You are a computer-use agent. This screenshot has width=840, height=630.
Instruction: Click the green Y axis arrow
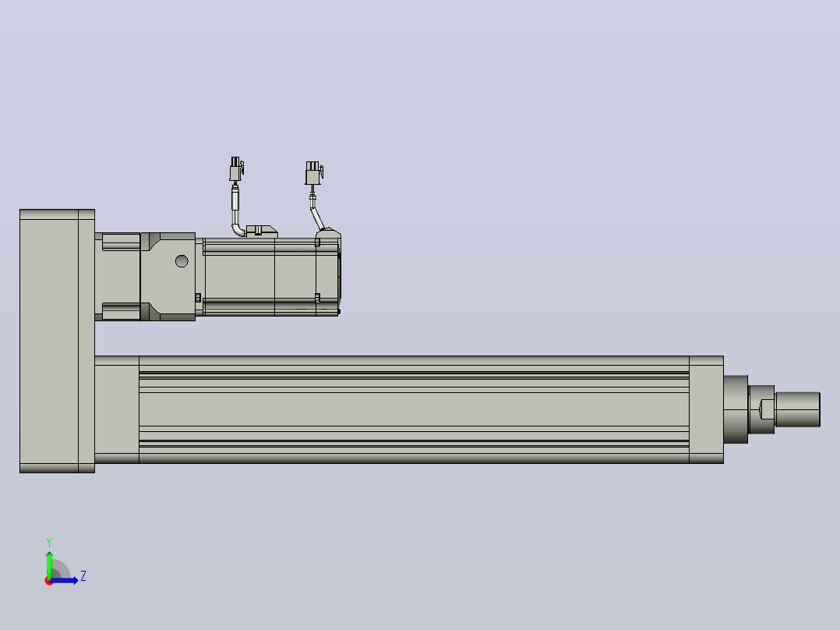[x=49, y=564]
